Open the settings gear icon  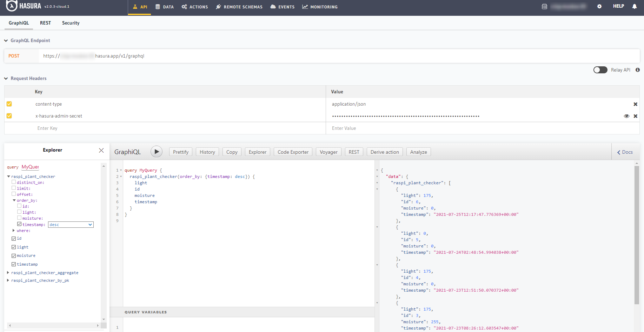[x=599, y=6]
